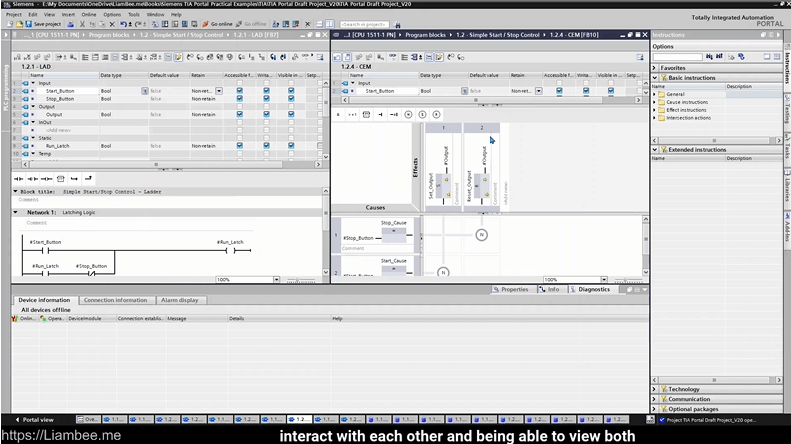Select the >=1 OR instruction in CEM toolbar
The height and width of the screenshot is (444, 791).
coord(352,115)
